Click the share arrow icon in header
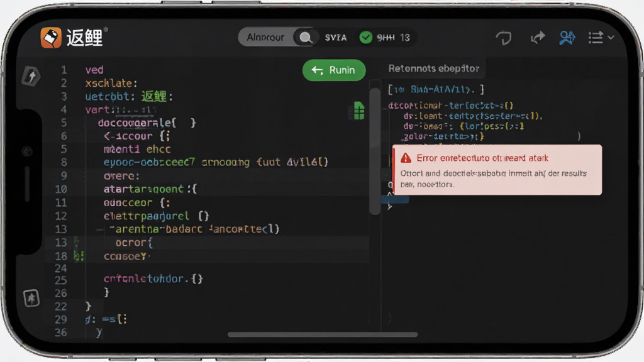Viewport: 644px width, 362px height. 537,38
